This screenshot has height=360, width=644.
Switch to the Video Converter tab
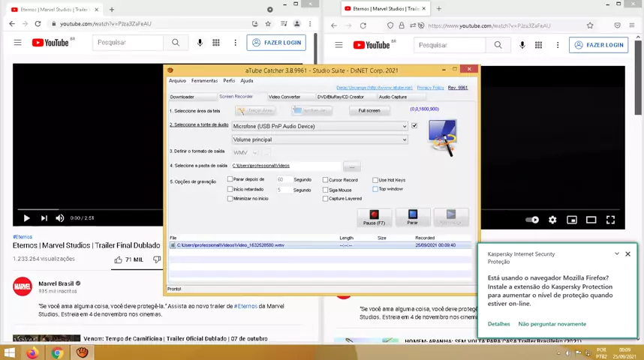coord(284,97)
